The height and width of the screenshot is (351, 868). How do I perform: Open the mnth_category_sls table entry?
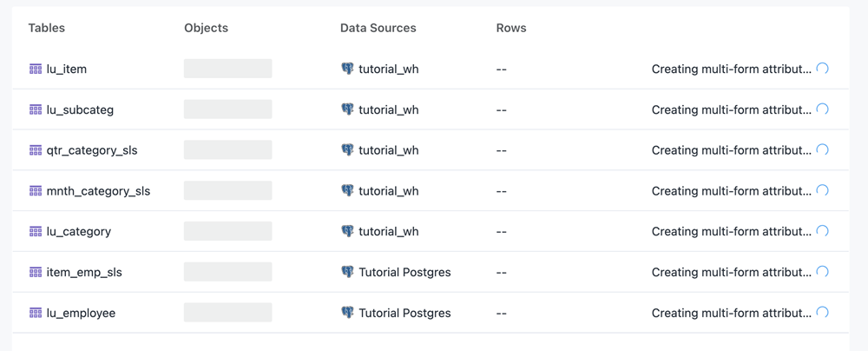pos(98,191)
